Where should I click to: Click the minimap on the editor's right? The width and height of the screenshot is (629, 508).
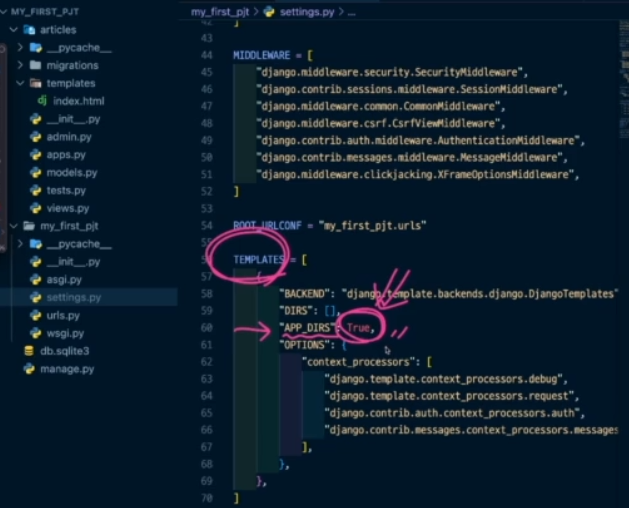click(624, 80)
